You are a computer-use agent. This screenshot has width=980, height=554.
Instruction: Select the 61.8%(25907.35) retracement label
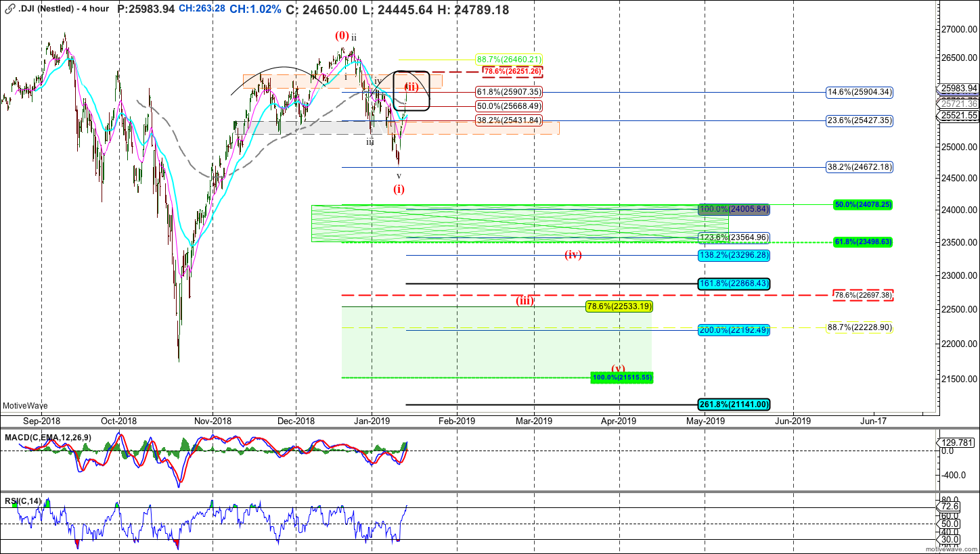(x=509, y=92)
